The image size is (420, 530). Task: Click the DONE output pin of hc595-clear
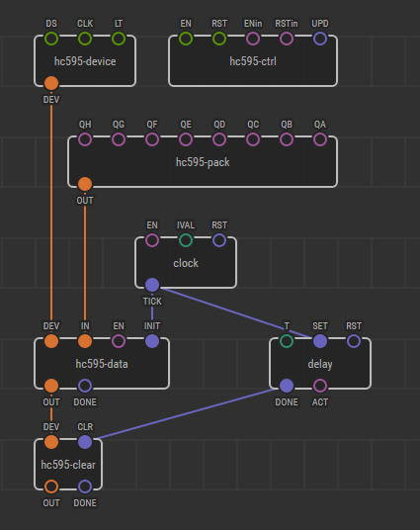(85, 486)
